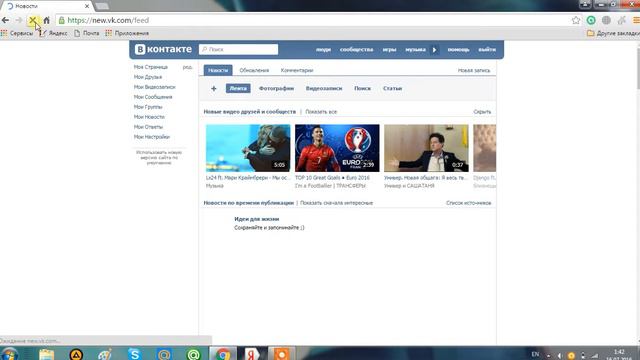Open Мои Видеозаписи in sidebar

[154, 87]
